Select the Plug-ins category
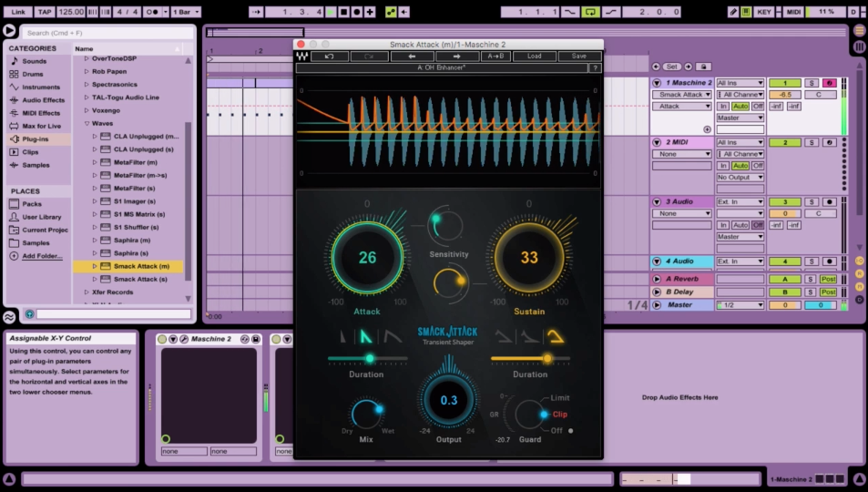The image size is (868, 492). 35,139
